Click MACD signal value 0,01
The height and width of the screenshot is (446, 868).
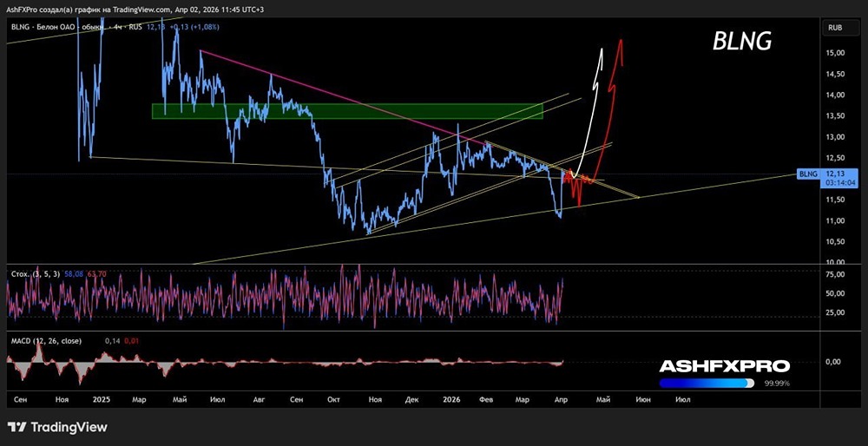click(132, 341)
